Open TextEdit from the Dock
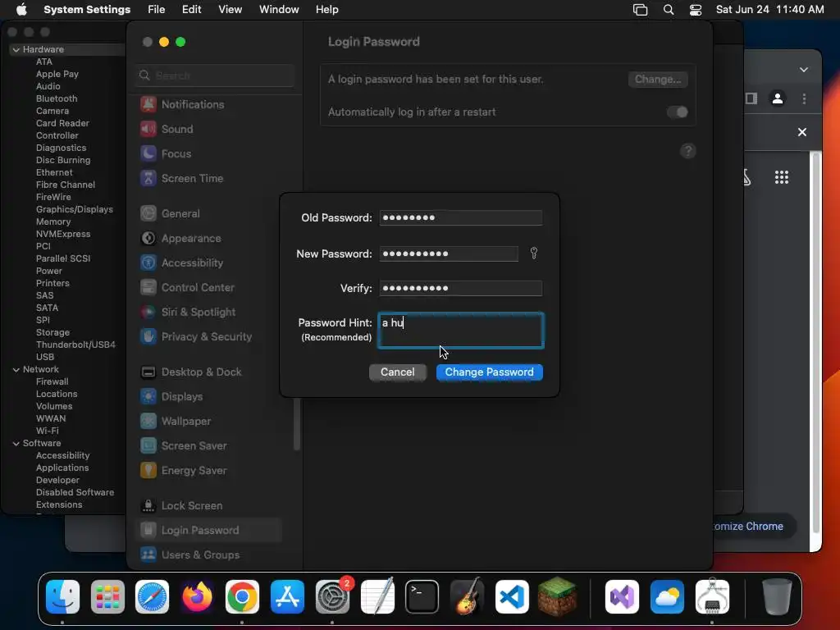Image resolution: width=840 pixels, height=630 pixels. point(377,596)
